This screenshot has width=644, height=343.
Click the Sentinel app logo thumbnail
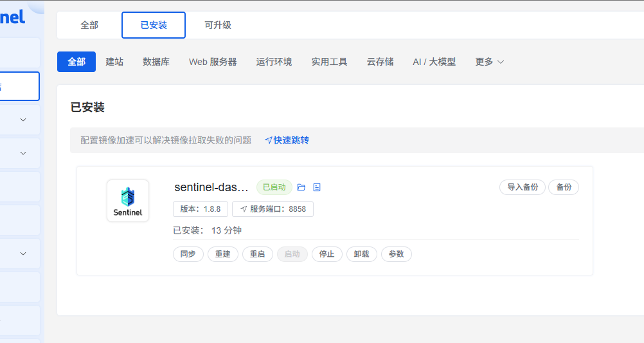point(128,201)
